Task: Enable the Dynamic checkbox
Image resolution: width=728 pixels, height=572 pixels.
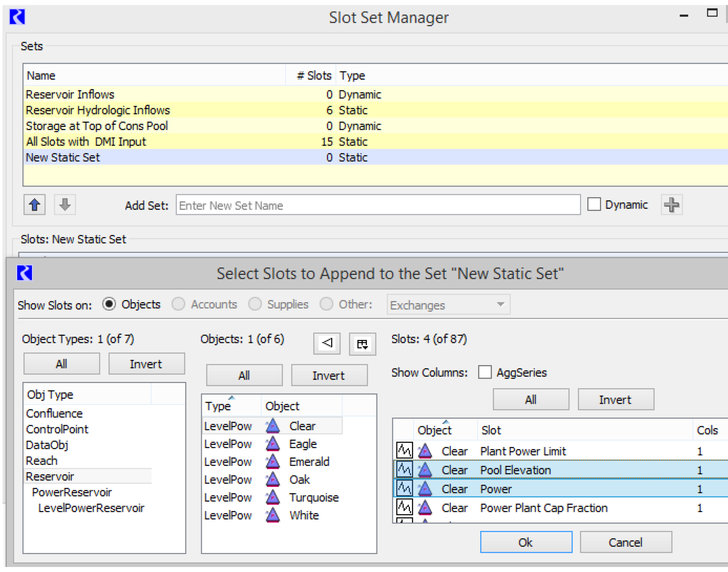Action: (x=594, y=204)
